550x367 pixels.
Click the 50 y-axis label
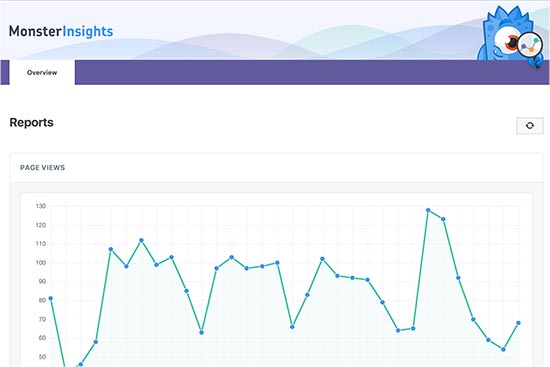pos(42,357)
